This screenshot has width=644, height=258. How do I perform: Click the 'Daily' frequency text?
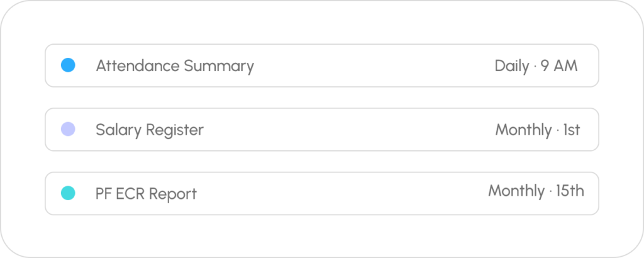[511, 66]
